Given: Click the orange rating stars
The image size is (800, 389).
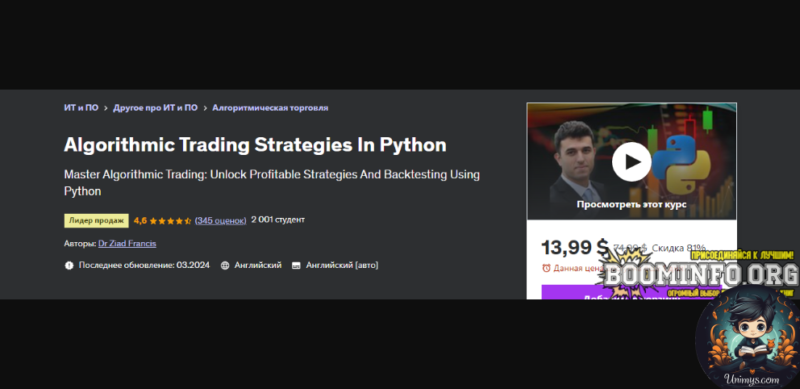Looking at the screenshot, I should click(170, 221).
